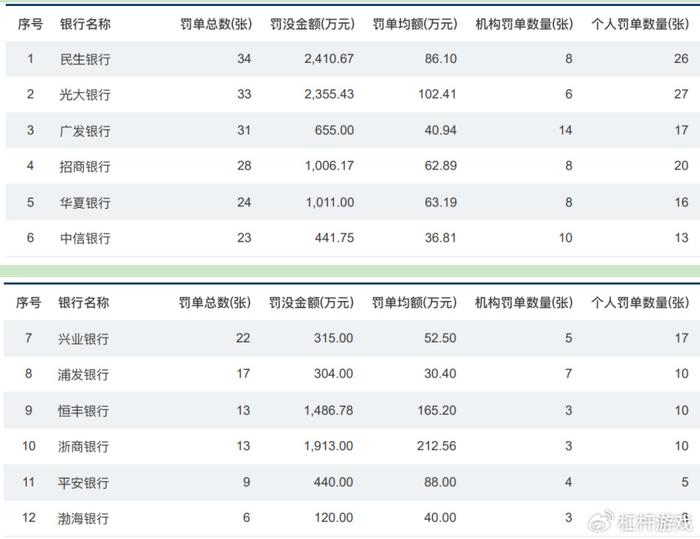Select total tickets 9 for 平安银行
700x539 pixels.
pyautogui.click(x=246, y=482)
